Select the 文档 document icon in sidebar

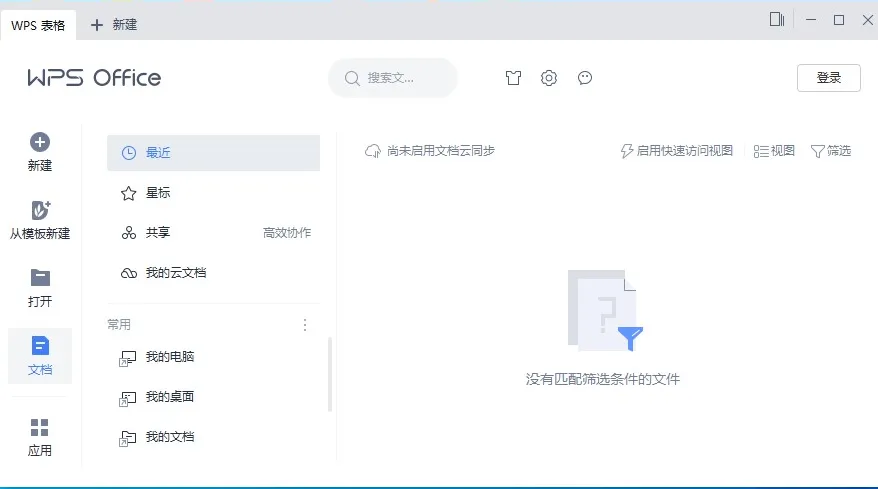(x=40, y=346)
